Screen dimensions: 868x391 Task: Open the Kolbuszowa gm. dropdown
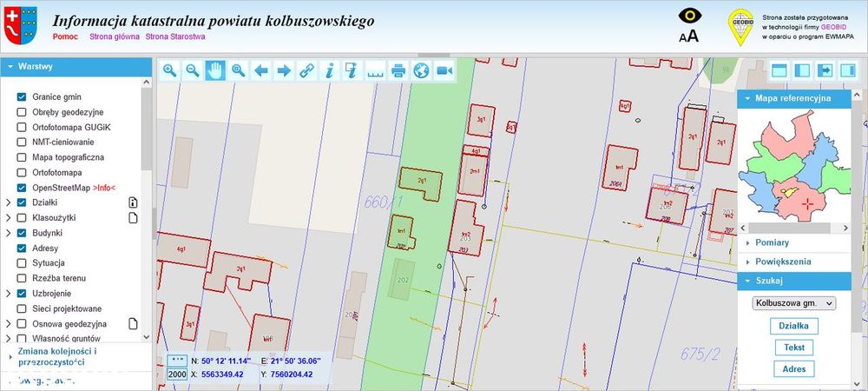click(x=794, y=303)
